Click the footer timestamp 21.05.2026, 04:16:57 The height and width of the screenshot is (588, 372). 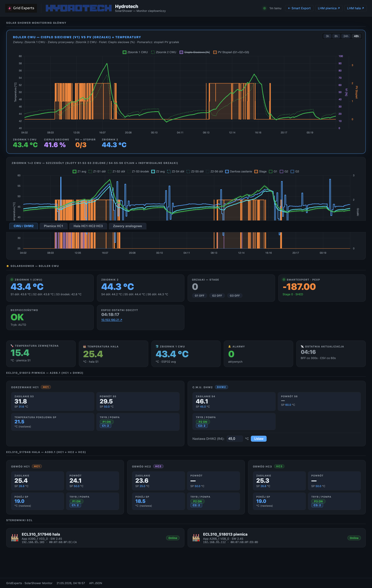click(71, 583)
